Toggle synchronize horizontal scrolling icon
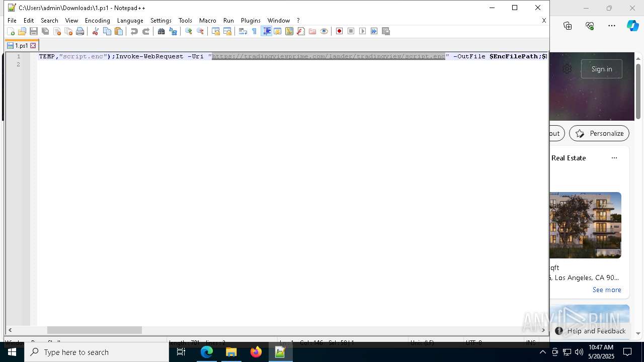 pyautogui.click(x=227, y=31)
